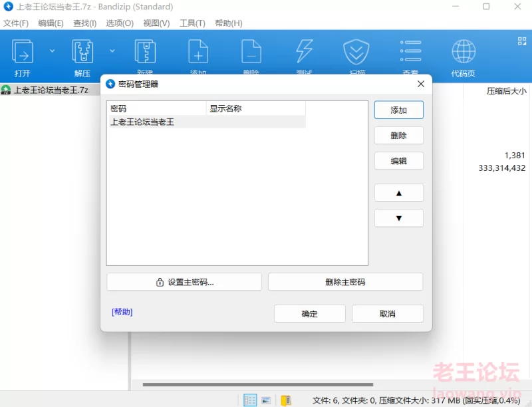Image resolution: width=532 pixels, height=407 pixels.
Task: Open the 帮助(H) menu
Action: coord(229,23)
